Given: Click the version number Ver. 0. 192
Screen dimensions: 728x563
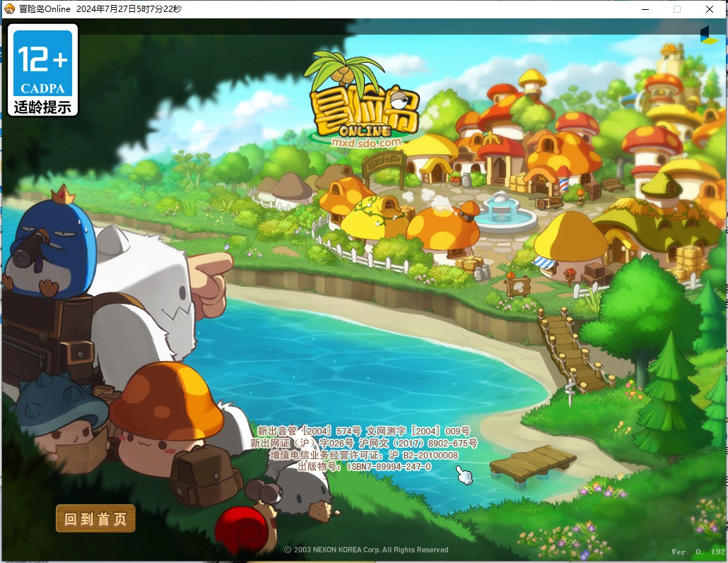Looking at the screenshot, I should point(698,552).
